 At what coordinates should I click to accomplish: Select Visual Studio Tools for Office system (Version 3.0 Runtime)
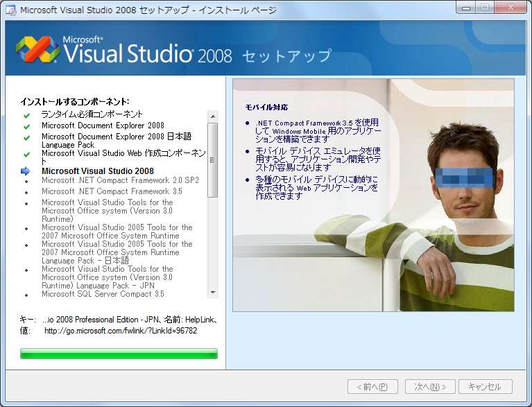(108, 211)
